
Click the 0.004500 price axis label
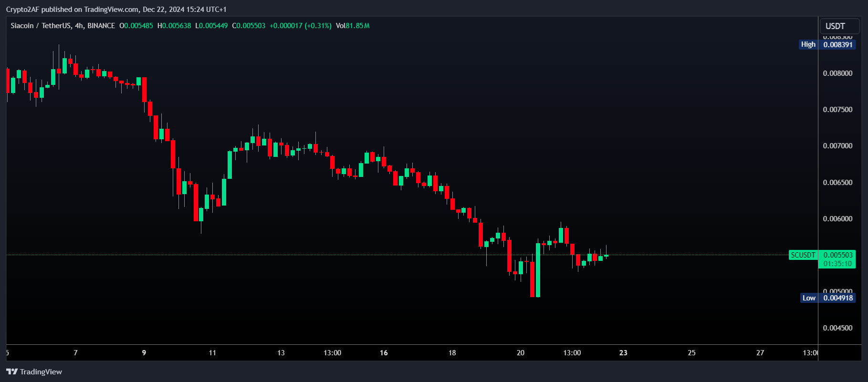tap(837, 328)
